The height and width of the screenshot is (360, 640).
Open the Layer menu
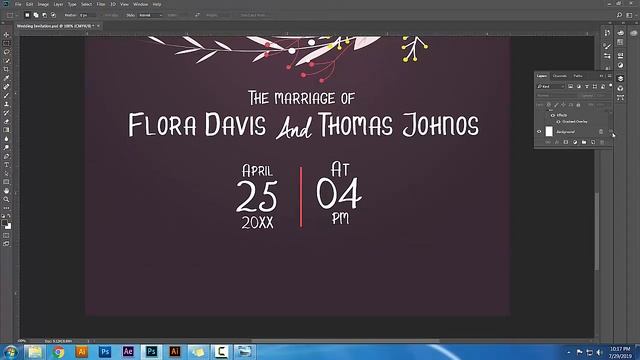click(x=58, y=4)
